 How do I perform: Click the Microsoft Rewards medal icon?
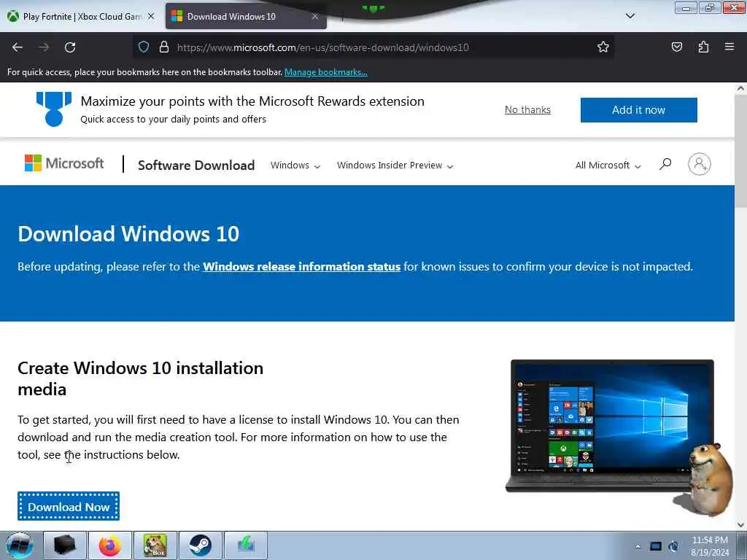[x=54, y=109]
